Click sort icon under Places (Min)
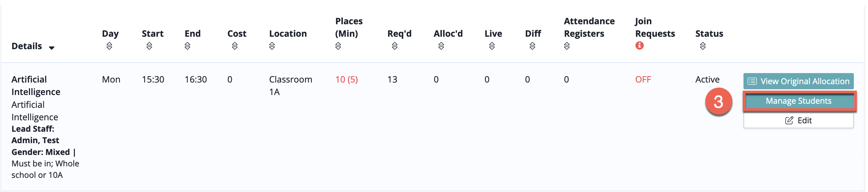The width and height of the screenshot is (868, 192). pos(338,46)
